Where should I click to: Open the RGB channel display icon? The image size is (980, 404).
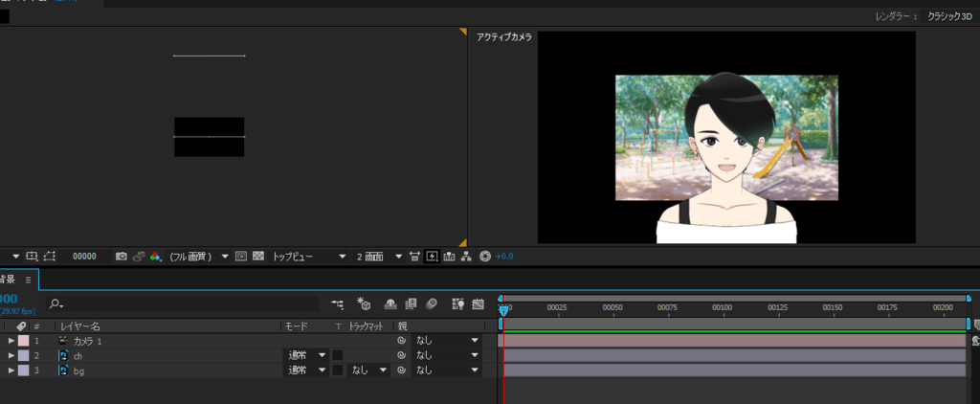pyautogui.click(x=155, y=257)
